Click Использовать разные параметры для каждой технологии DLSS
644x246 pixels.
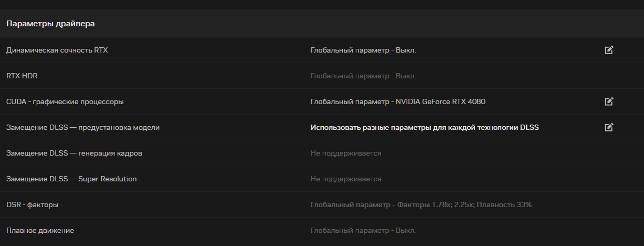pyautogui.click(x=425, y=127)
